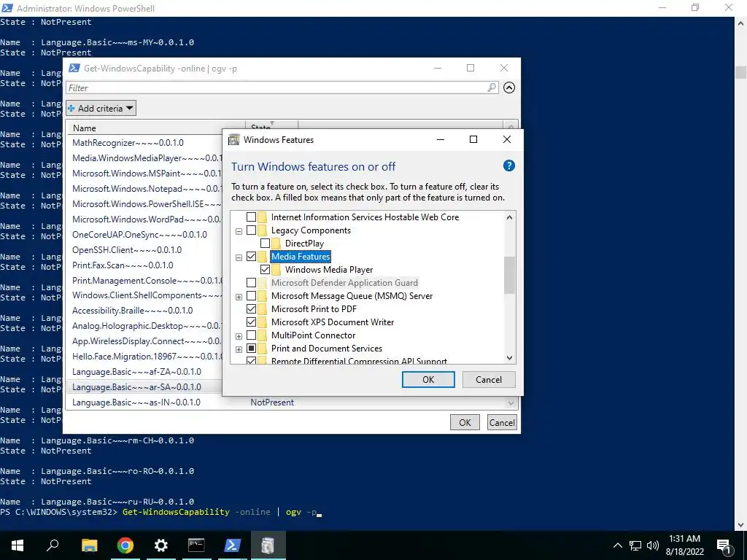
Task: Click Language.Basic~~~ro-RO text in PowerShell
Action: (117, 471)
